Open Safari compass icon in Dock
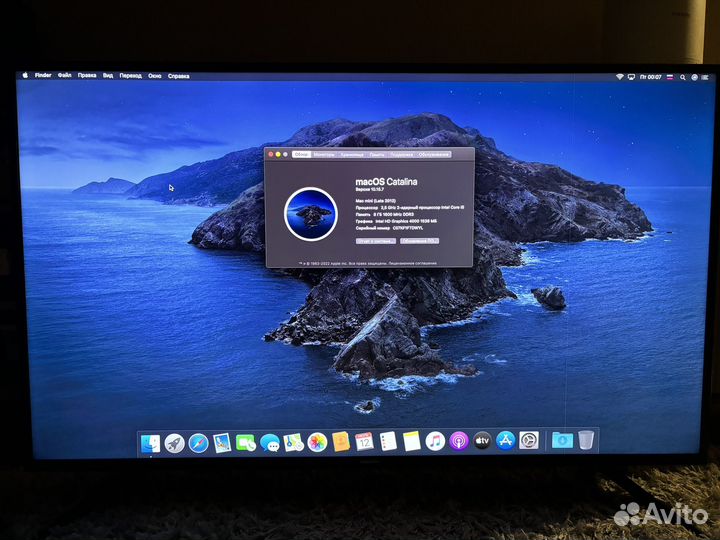The width and height of the screenshot is (720, 540). (198, 443)
